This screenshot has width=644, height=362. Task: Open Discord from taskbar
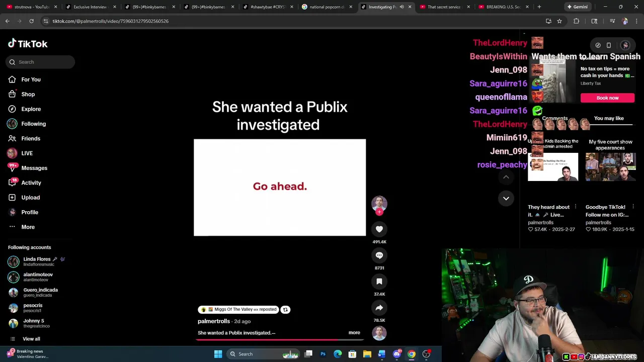[x=396, y=354]
